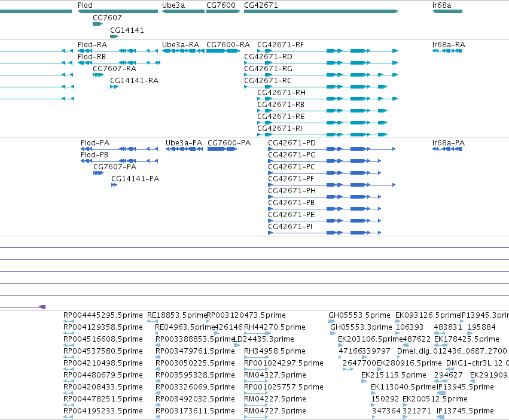Image resolution: width=509 pixels, height=420 pixels.
Task: Select the Ir68a gene label
Action: [x=441, y=5]
